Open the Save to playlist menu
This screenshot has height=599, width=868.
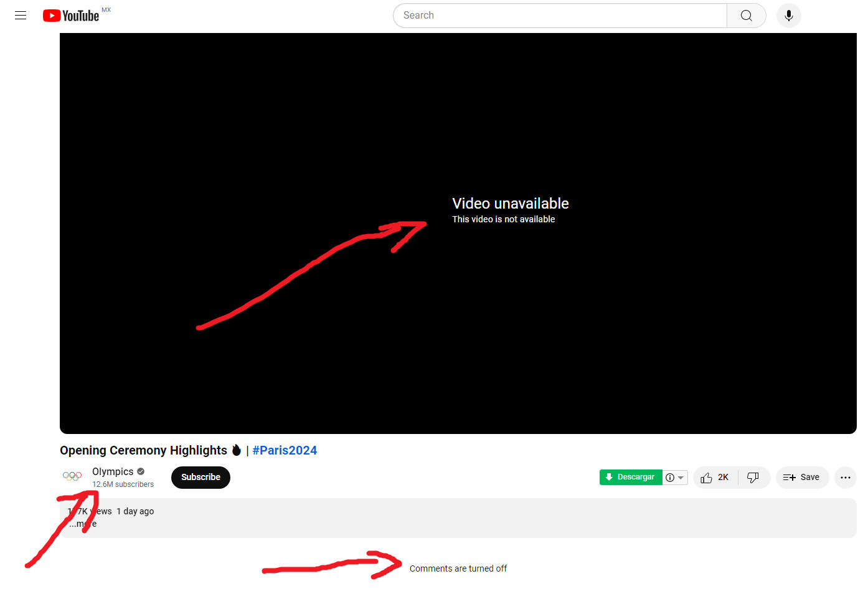click(x=801, y=478)
